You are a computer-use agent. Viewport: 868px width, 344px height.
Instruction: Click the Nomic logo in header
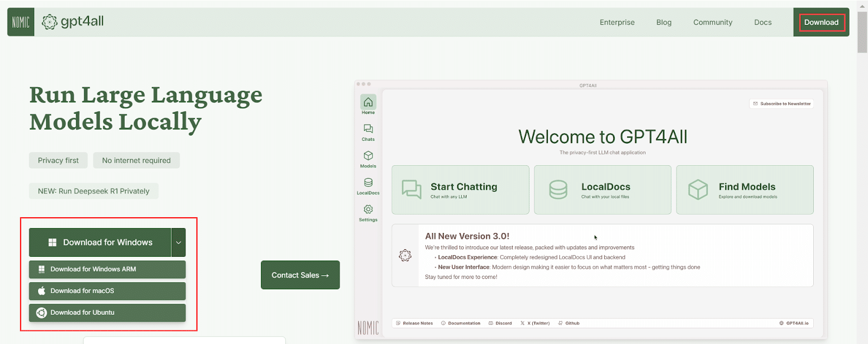coord(21,22)
